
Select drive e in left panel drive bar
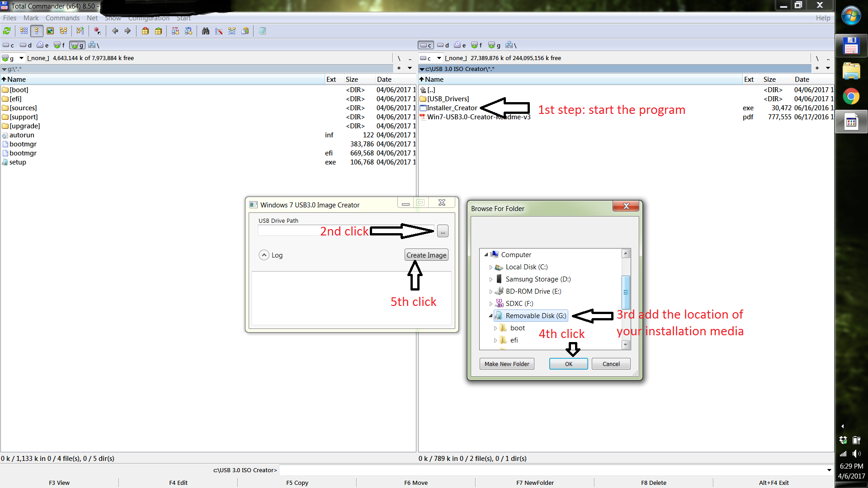pos(42,45)
